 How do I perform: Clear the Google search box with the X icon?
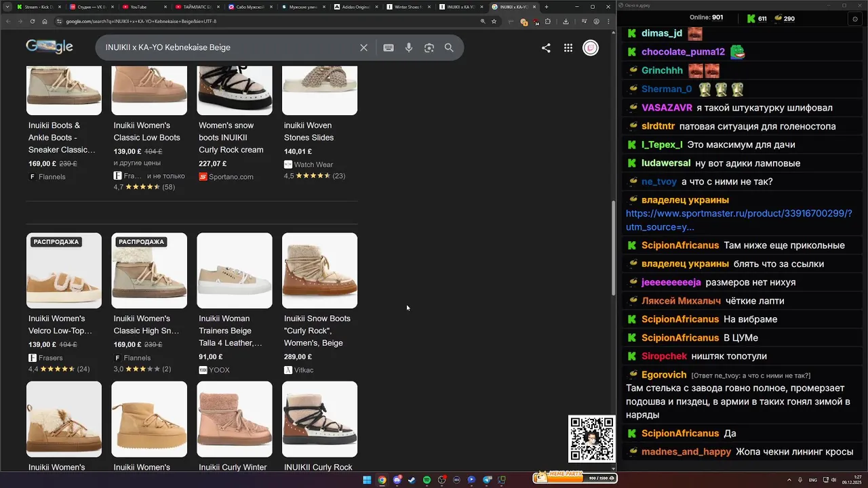[363, 47]
